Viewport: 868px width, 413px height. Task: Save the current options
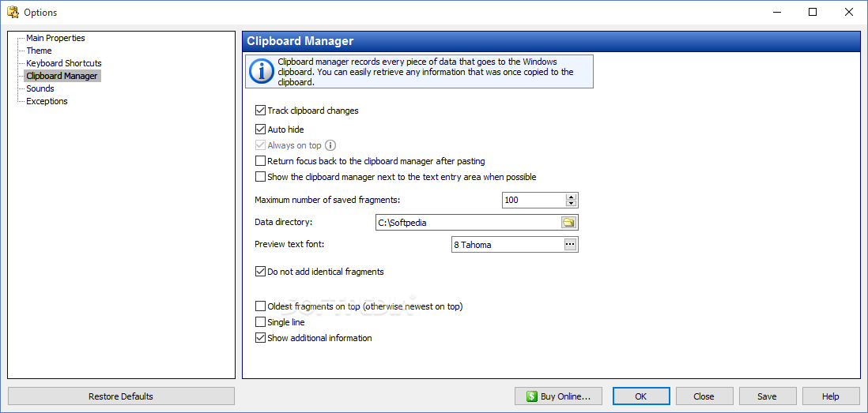click(x=768, y=396)
